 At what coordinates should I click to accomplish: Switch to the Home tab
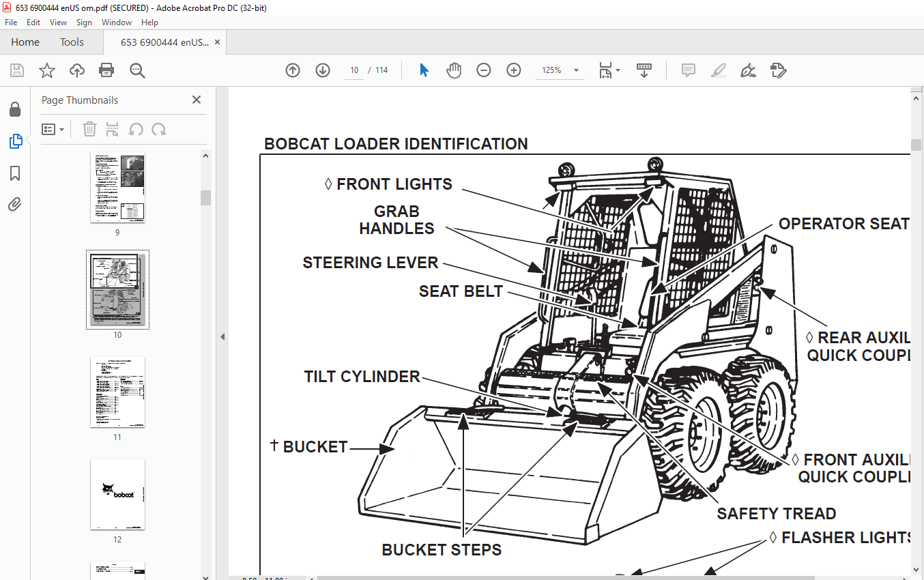pyautogui.click(x=25, y=42)
